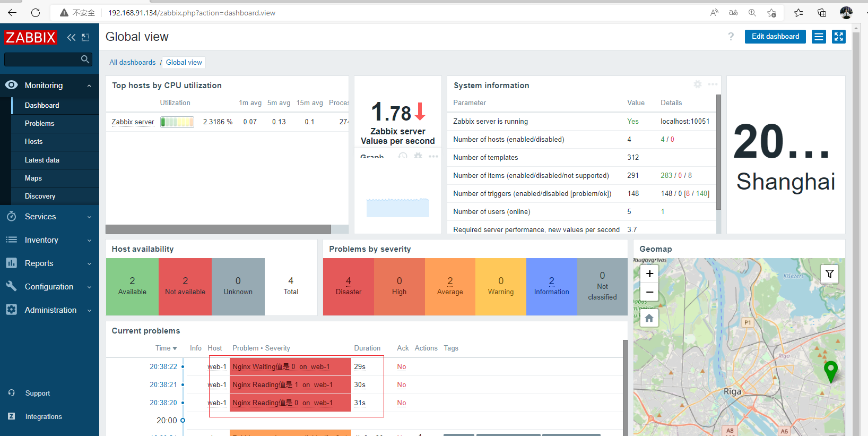The height and width of the screenshot is (436, 868).
Task: Click Average severity tile
Action: [x=450, y=287]
